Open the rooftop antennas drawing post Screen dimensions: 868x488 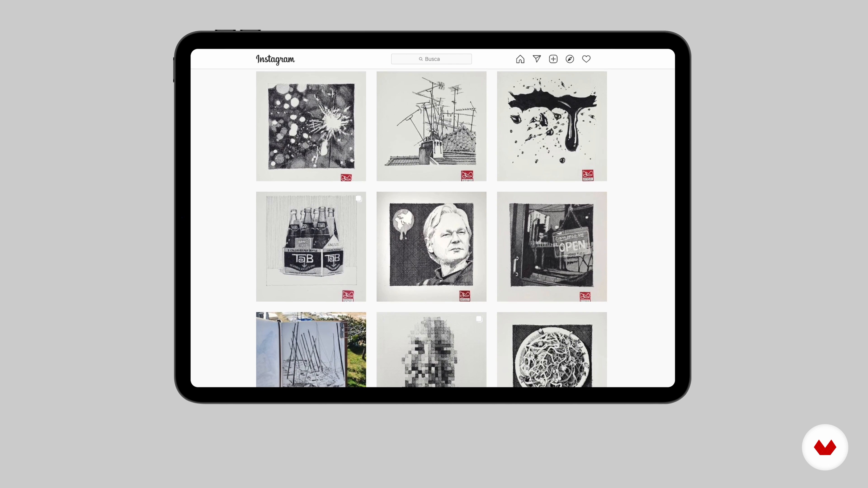(x=431, y=126)
